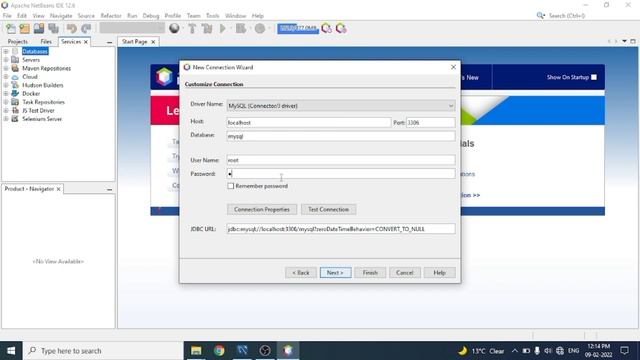Click the Undo toolbar icon

[72, 29]
